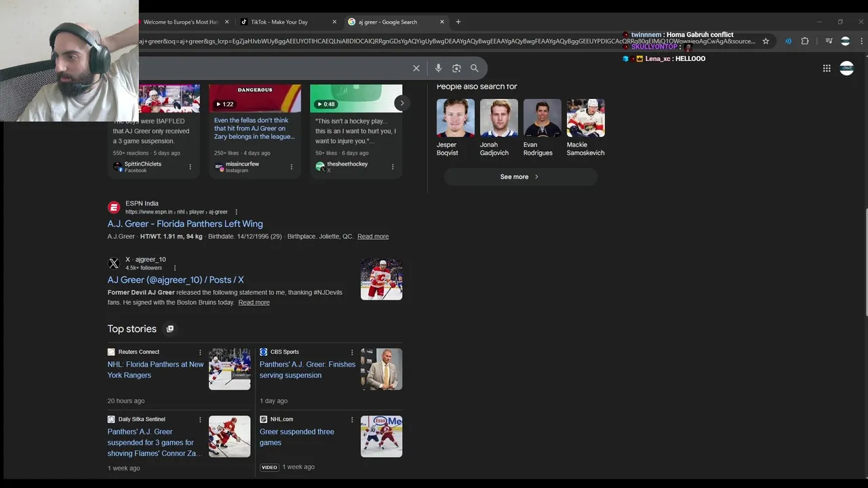Select Mackie Samoskevich in People also search for
The height and width of the screenshot is (488, 868).
[586, 128]
